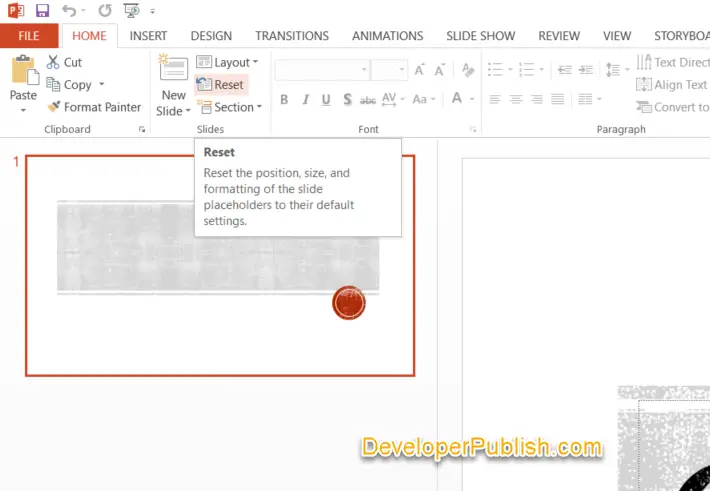This screenshot has width=710, height=491.
Task: Toggle Underline formatting
Action: [x=326, y=99]
